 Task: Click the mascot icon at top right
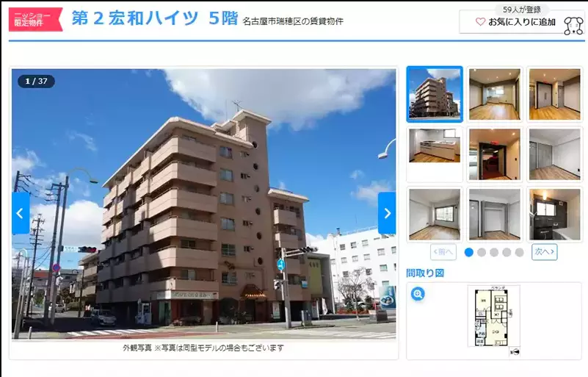coord(573,26)
